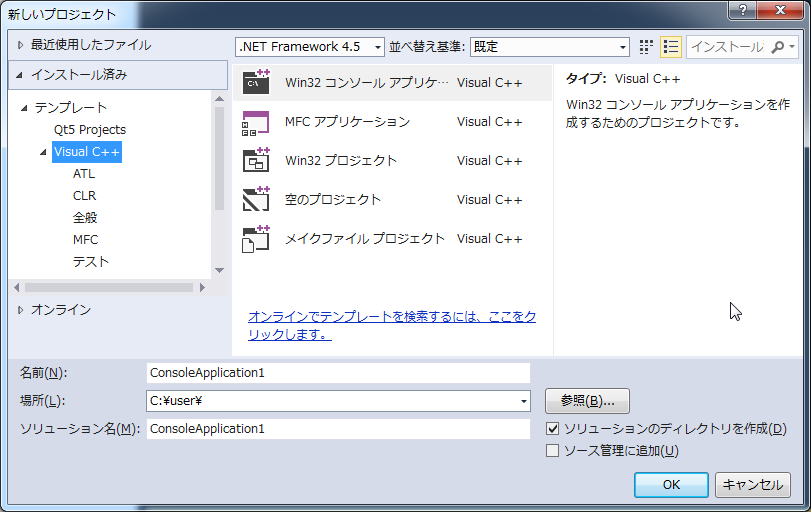The image size is (811, 512).
Task: Open the 場所 location dropdown arrow
Action: (x=523, y=401)
